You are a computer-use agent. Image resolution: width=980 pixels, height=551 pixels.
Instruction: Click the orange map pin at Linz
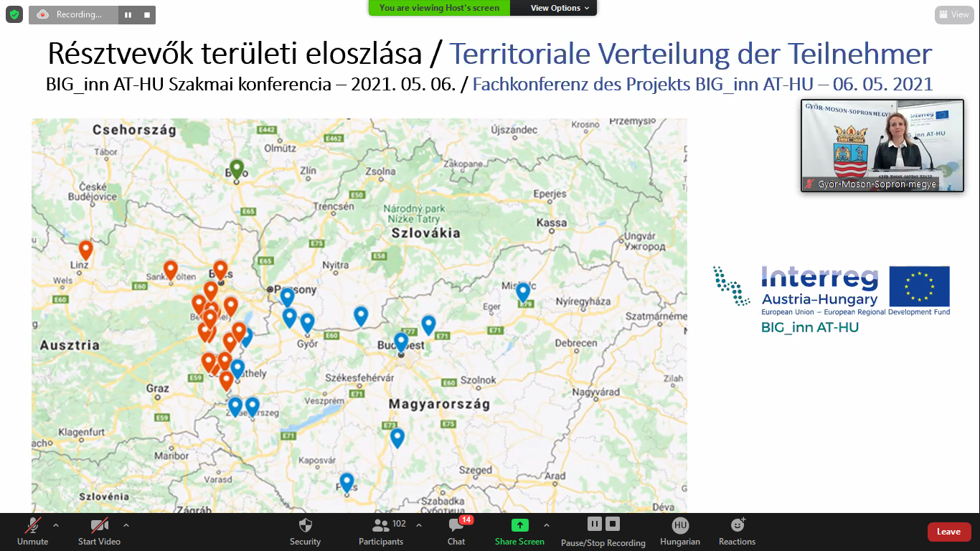[86, 250]
